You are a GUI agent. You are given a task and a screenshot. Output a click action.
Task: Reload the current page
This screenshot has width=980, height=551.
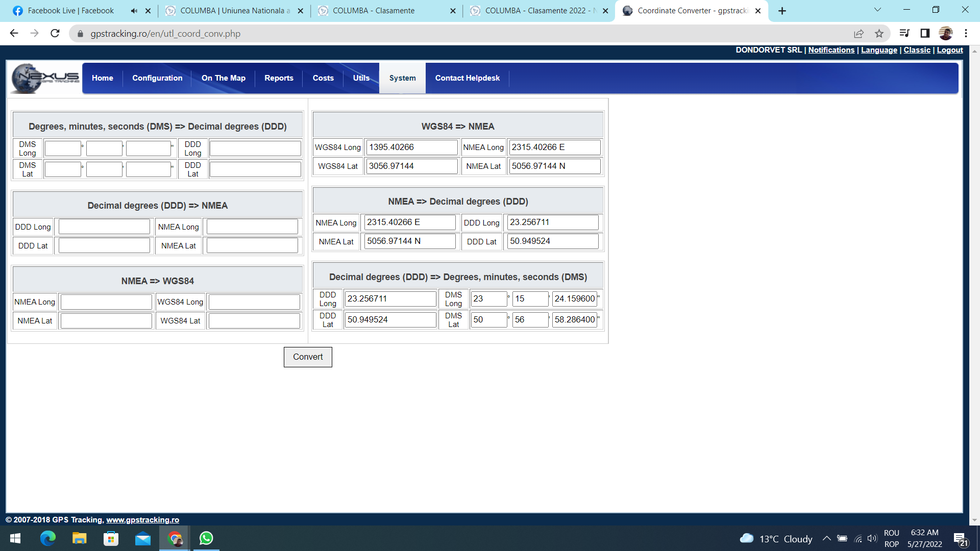click(x=55, y=34)
